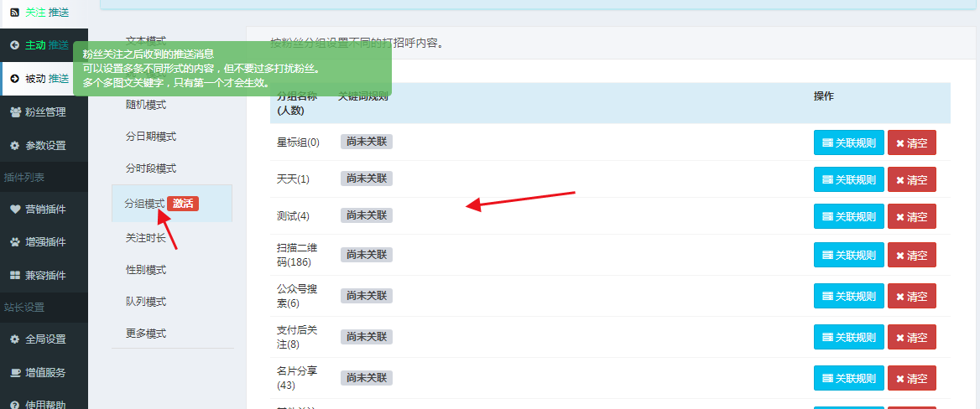Click the gear icon beside 全局设置
980x409 pixels.
tap(14, 339)
